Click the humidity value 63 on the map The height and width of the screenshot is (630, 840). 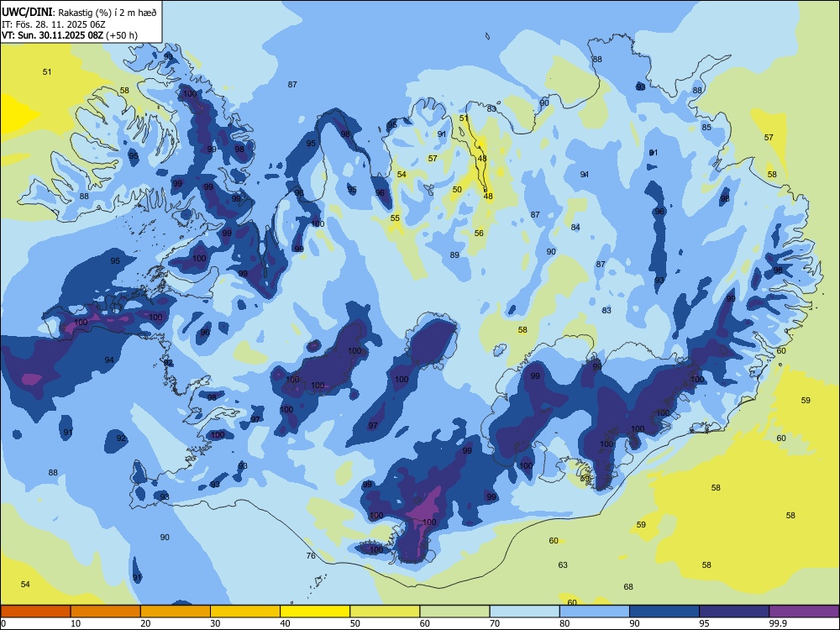pos(563,564)
